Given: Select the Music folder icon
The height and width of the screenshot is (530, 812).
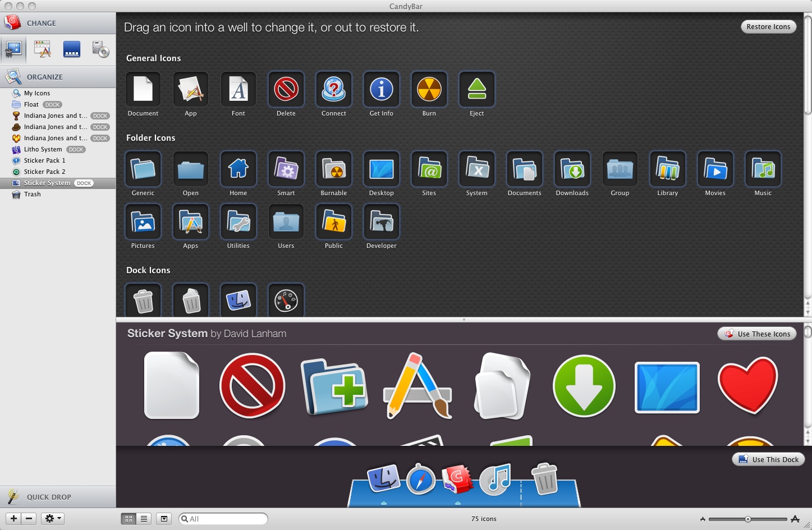Looking at the screenshot, I should 763,169.
